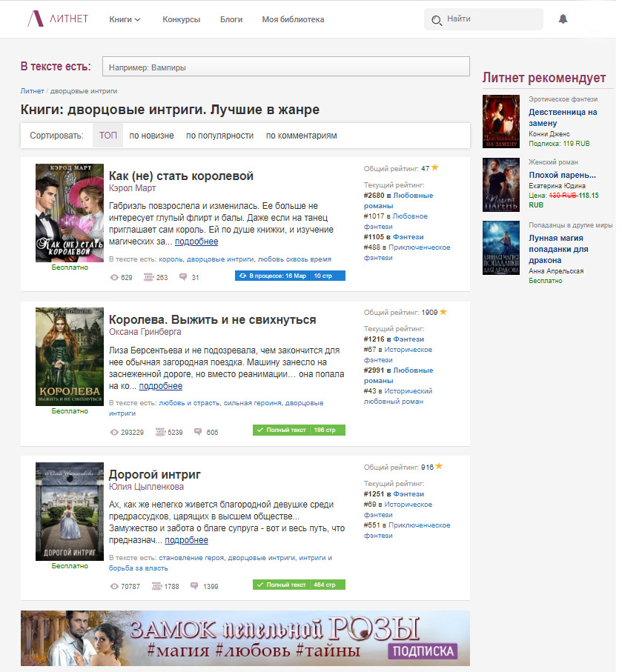This screenshot has width=622, height=672.
Task: Click the star beside rating 1909
Action: pyautogui.click(x=443, y=312)
